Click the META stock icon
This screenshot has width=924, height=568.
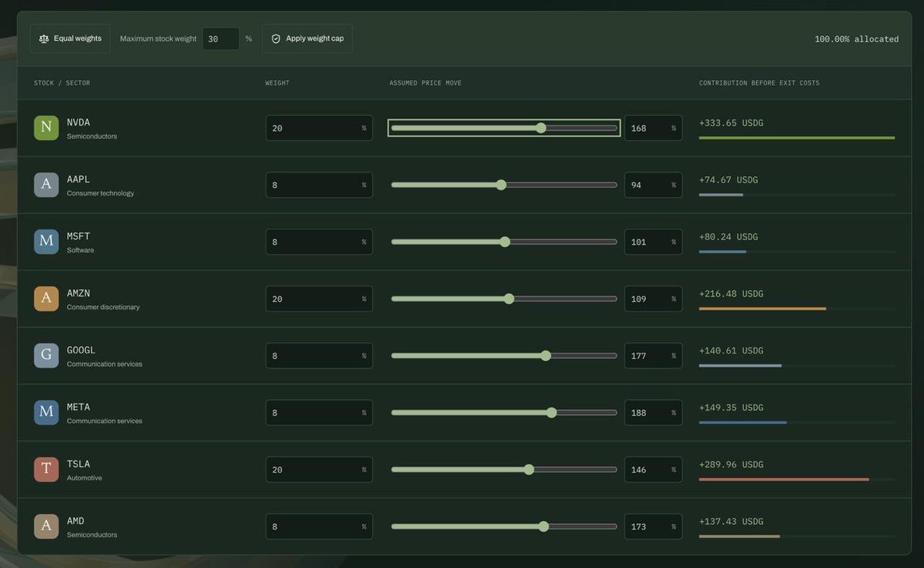coord(46,413)
